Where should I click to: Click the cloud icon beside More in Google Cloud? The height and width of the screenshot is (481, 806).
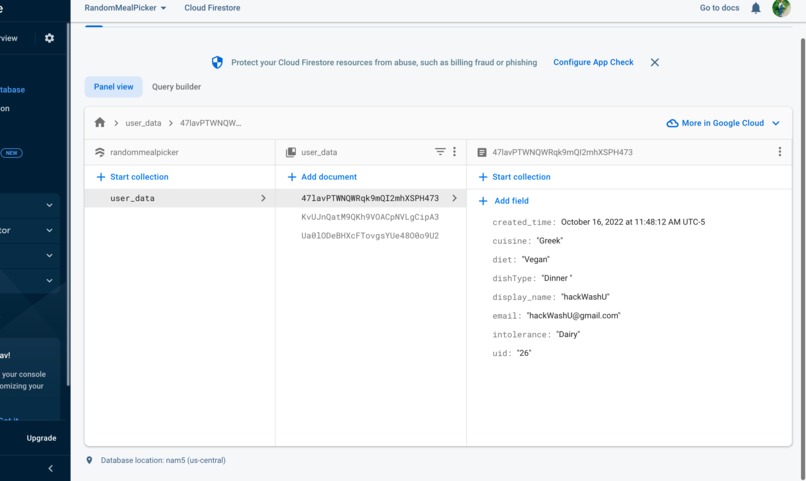point(672,123)
